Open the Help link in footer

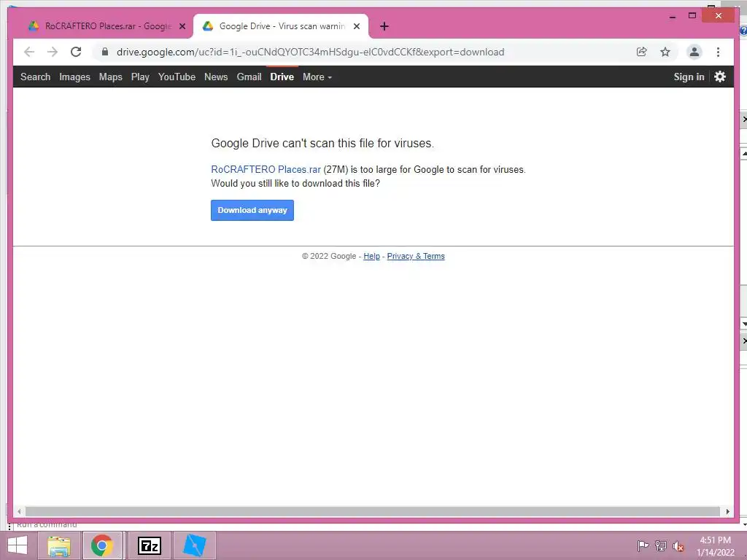371,256
